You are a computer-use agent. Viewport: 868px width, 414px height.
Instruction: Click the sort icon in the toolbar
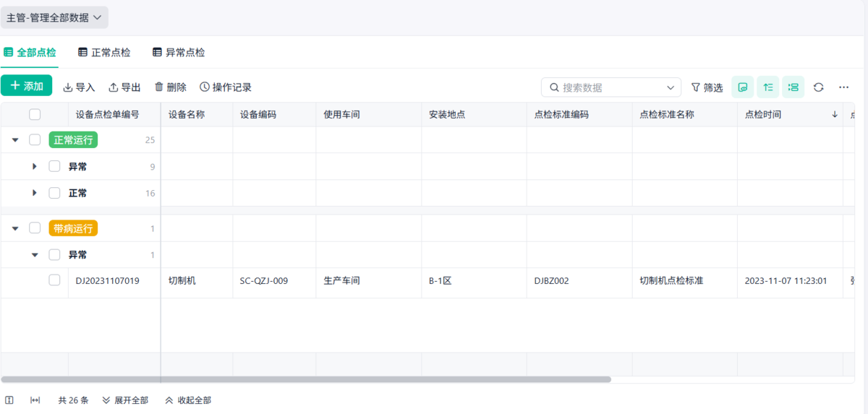pyautogui.click(x=768, y=87)
